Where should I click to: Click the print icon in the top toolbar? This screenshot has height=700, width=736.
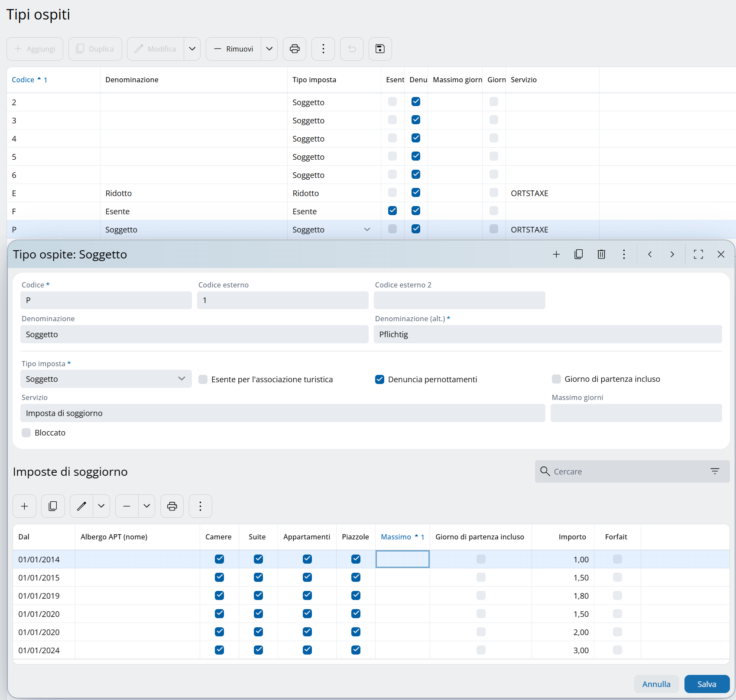pyautogui.click(x=295, y=49)
